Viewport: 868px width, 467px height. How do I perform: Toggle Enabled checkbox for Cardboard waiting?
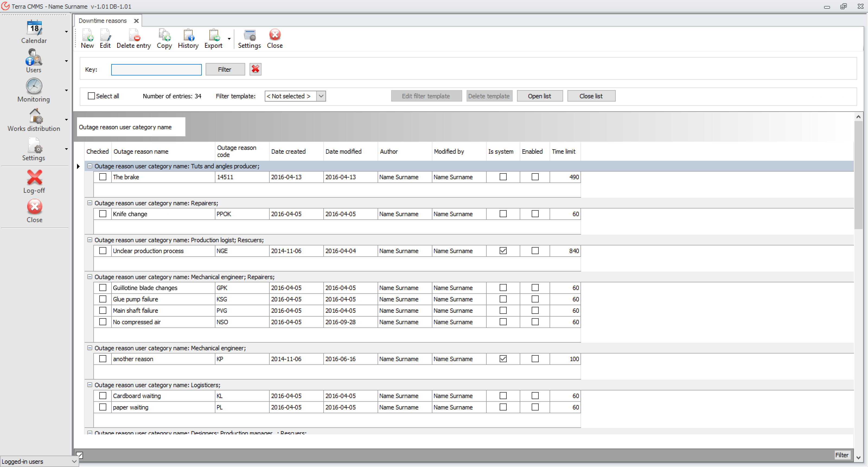[535, 396]
